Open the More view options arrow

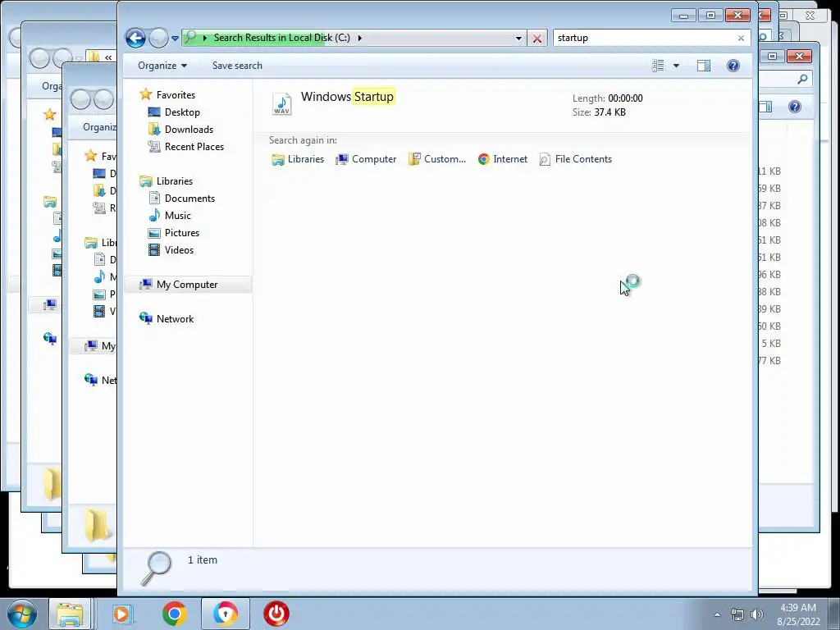676,66
